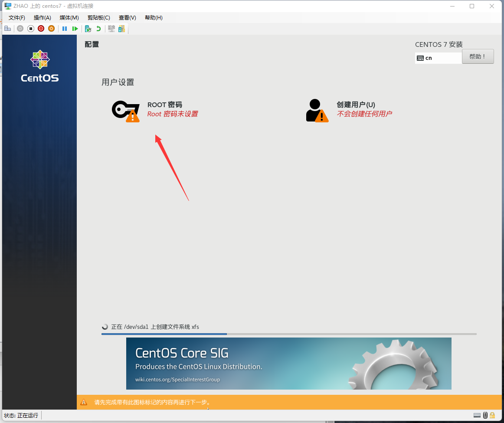504x423 pixels.
Task: Close the virtual machine connection window
Action: point(492,6)
